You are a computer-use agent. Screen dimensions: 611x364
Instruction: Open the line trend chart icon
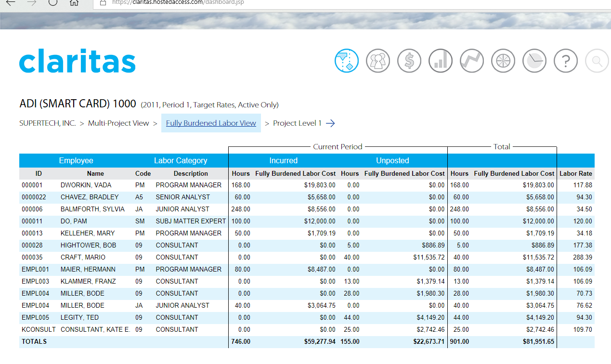pos(472,61)
